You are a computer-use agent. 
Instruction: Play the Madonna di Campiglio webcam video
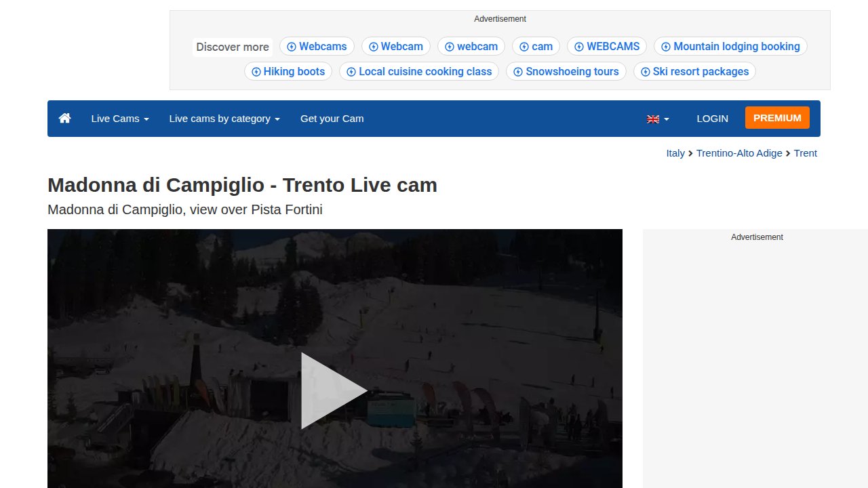pyautogui.click(x=334, y=390)
